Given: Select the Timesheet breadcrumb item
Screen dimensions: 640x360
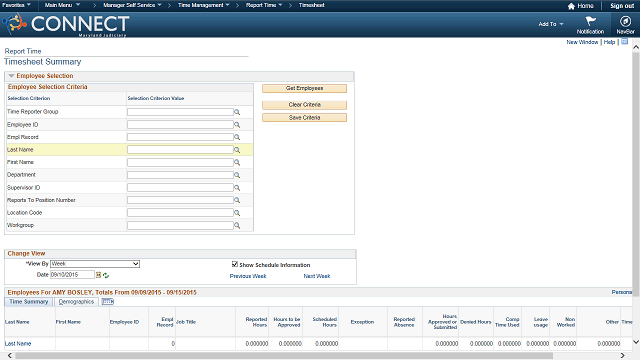Looking at the screenshot, I should 311,5.
